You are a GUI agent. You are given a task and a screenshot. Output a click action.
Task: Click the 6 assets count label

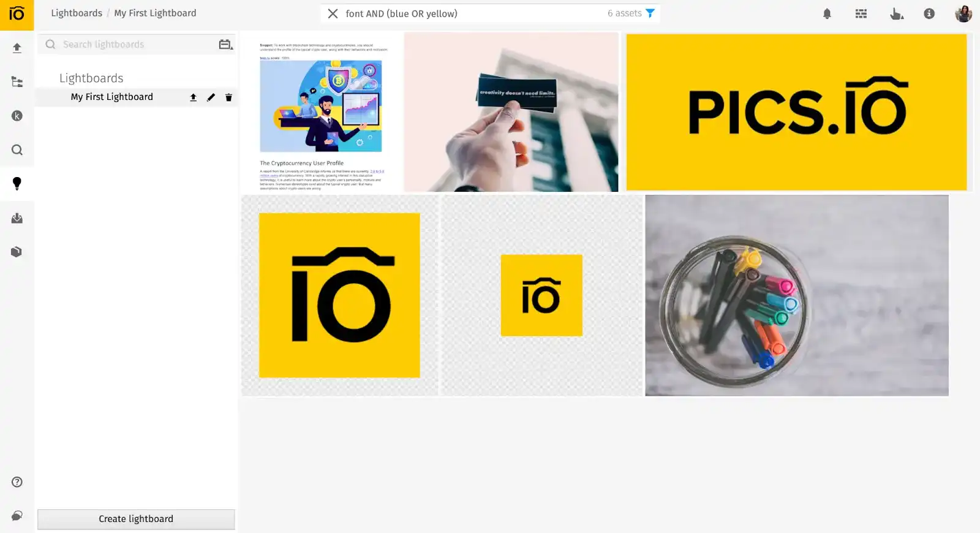click(624, 13)
